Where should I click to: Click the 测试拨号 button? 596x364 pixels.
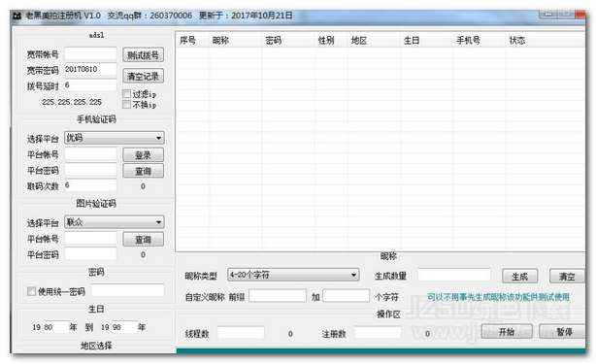click(144, 55)
